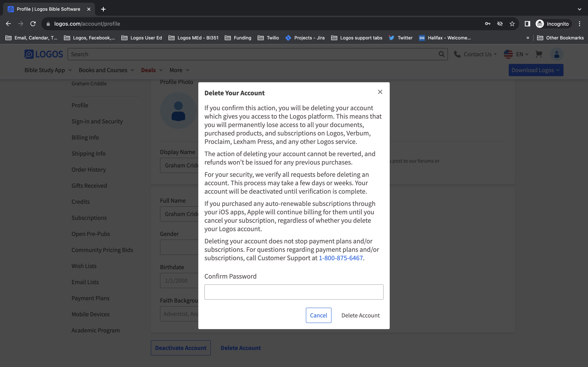
Task: Click the Logos logo
Action: pyautogui.click(x=44, y=54)
